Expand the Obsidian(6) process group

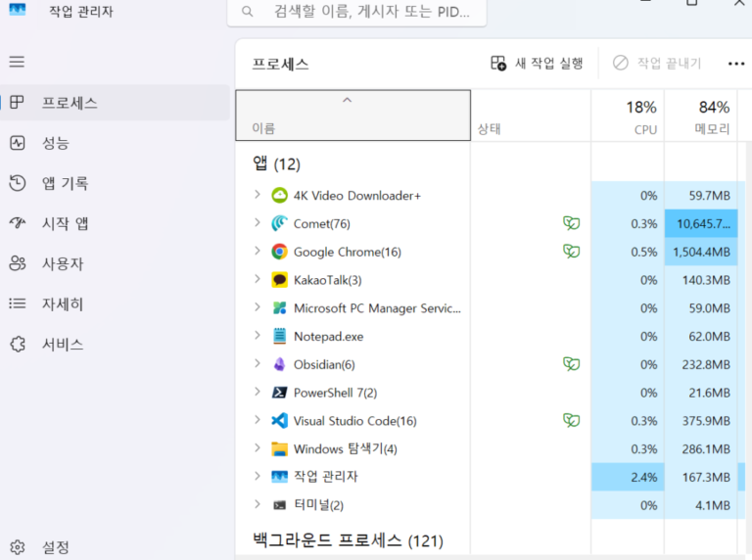pos(258,363)
